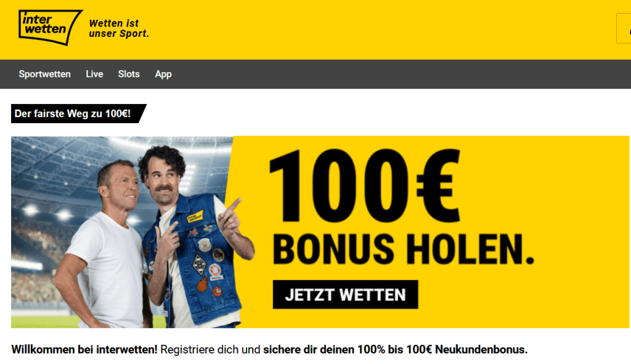Click the 'Wetten ist unser Sport.' slogan
The width and height of the screenshot is (631, 364).
coord(119,28)
